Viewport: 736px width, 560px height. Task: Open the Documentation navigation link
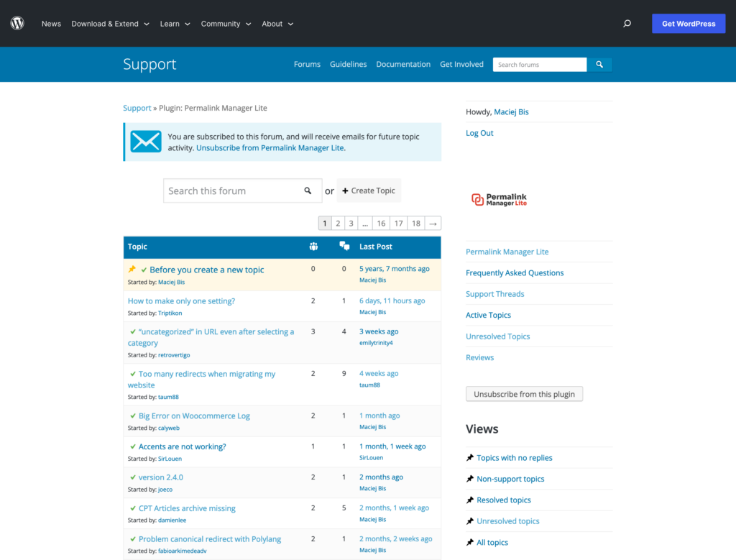click(403, 64)
